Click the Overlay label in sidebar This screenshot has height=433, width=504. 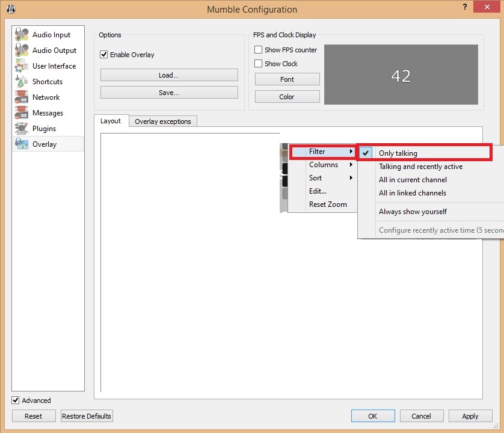(45, 144)
